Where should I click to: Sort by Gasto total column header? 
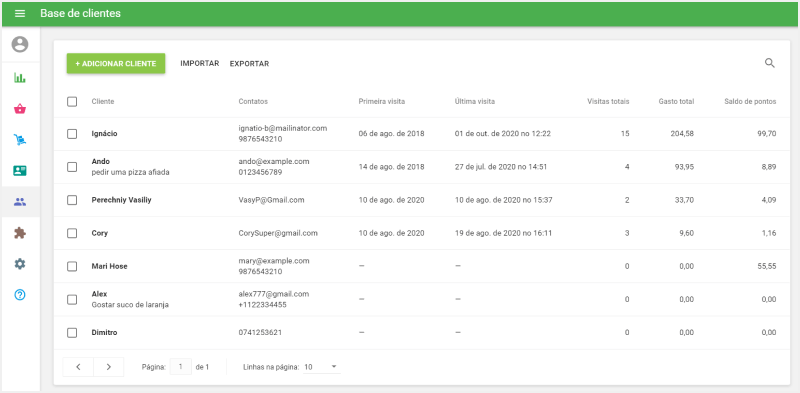[x=676, y=102]
